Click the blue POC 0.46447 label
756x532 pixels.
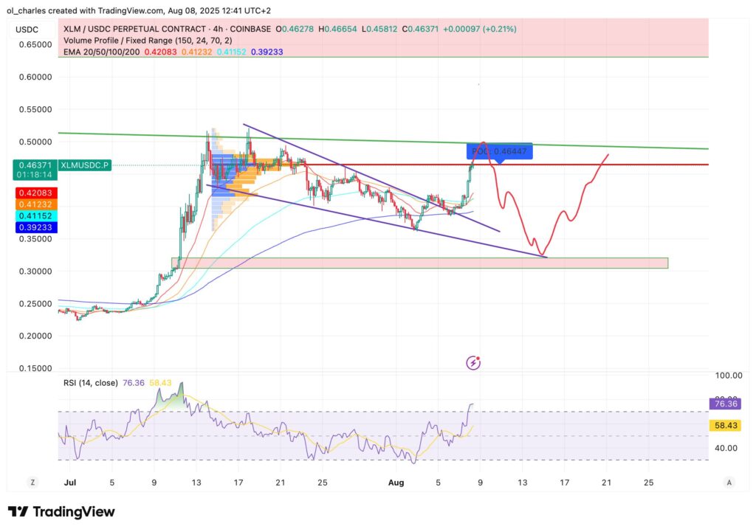tap(500, 151)
